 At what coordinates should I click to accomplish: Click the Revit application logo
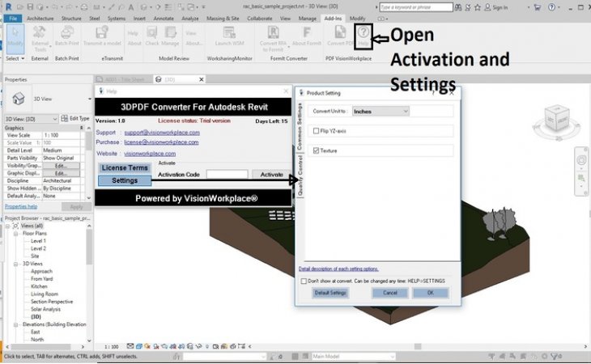[x=8, y=6]
